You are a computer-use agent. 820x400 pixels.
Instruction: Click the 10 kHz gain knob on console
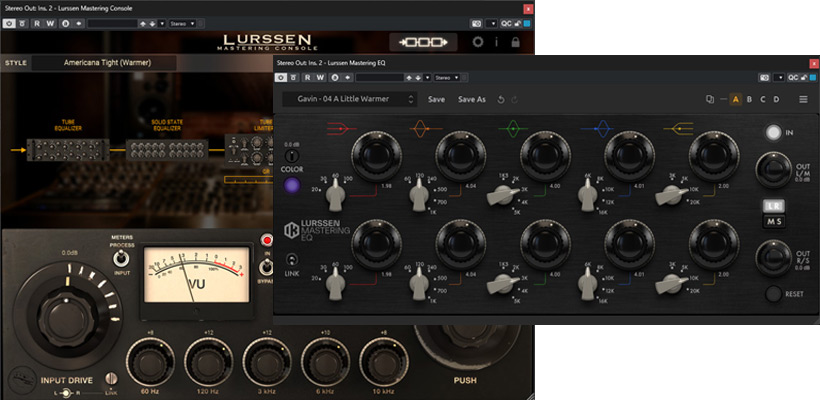click(x=384, y=362)
